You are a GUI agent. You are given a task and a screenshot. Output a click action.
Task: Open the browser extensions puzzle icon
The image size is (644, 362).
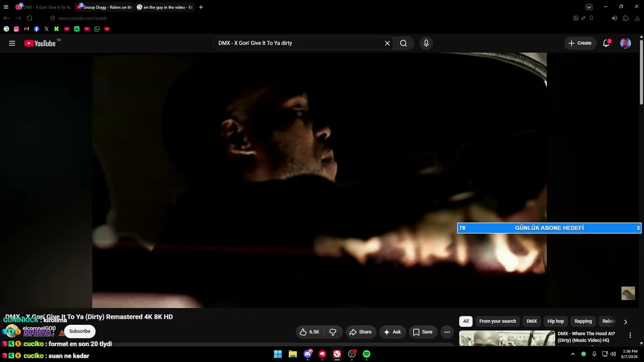626,18
